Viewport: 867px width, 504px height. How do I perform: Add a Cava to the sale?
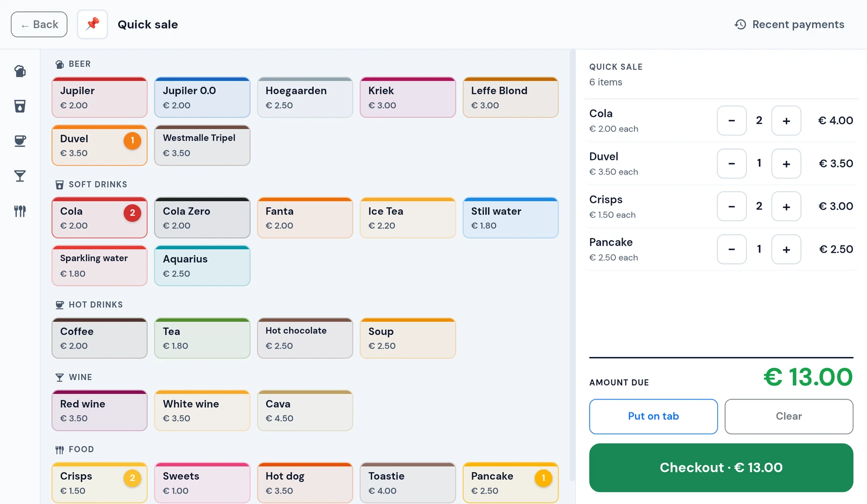coord(305,411)
